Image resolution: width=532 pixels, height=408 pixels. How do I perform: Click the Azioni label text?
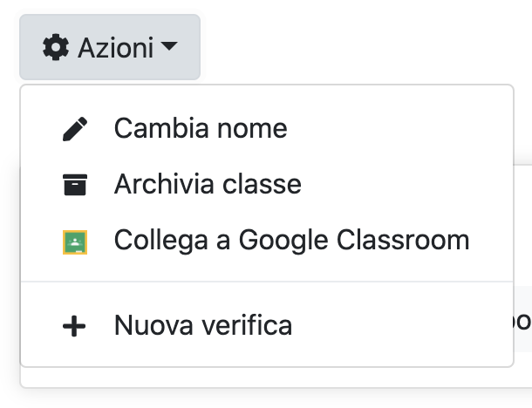coord(116,48)
